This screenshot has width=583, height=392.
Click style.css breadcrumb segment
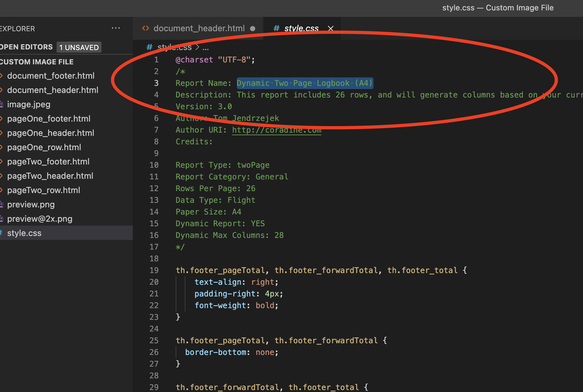click(x=174, y=47)
